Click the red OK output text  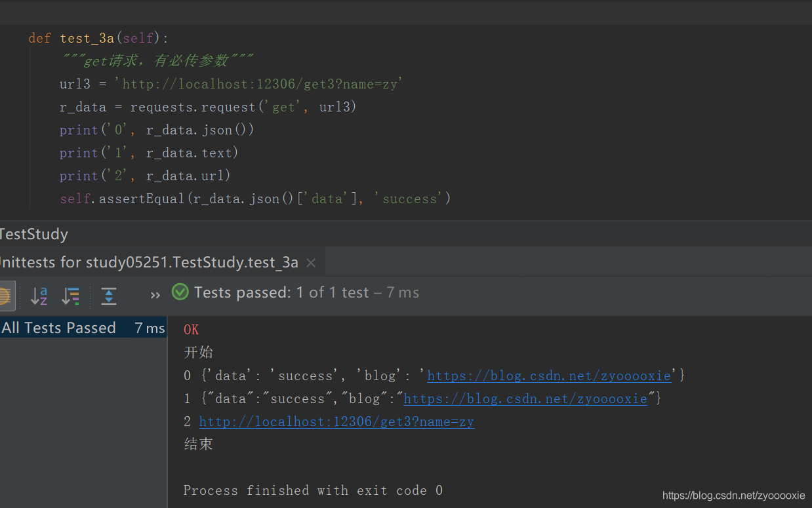tap(191, 330)
